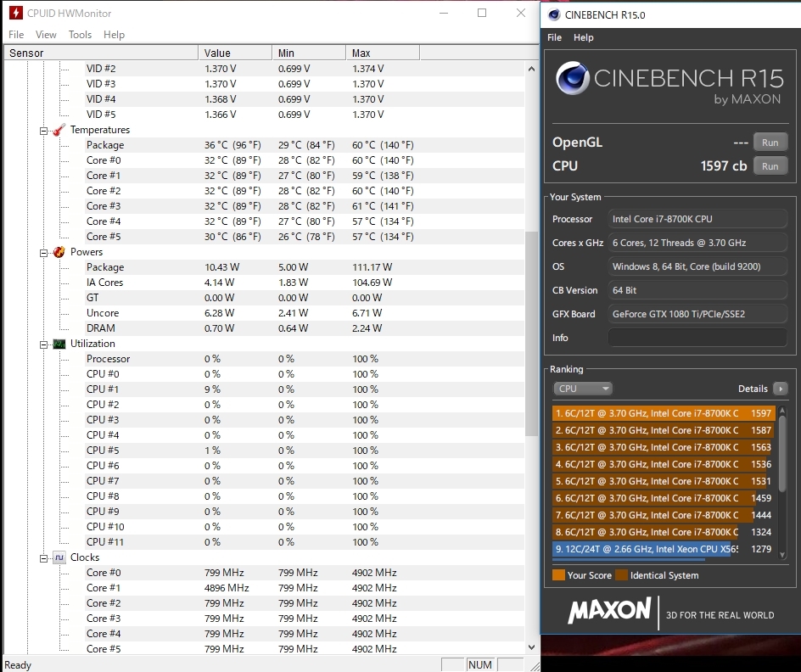Click the Info input field in Cinebench
This screenshot has height=672, width=801.
click(697, 338)
